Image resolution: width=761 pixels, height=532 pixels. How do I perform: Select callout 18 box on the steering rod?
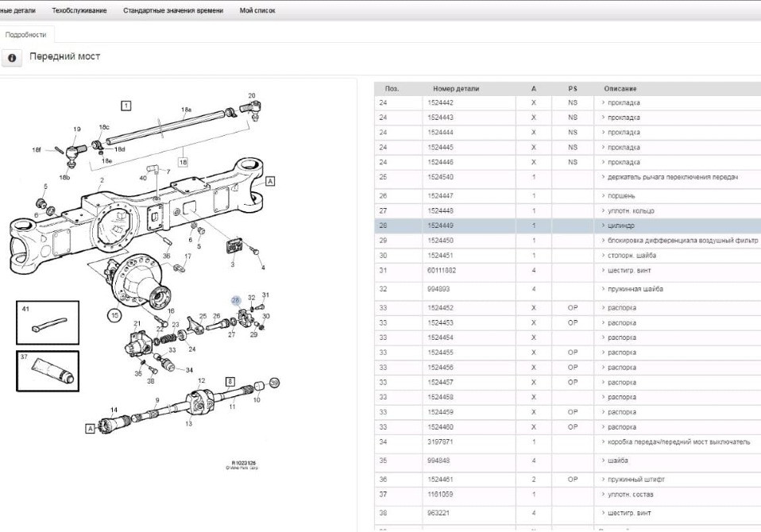point(183,162)
